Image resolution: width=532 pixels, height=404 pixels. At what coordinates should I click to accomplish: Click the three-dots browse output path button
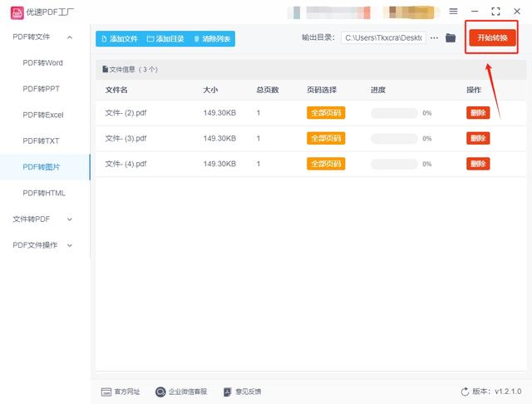point(434,38)
